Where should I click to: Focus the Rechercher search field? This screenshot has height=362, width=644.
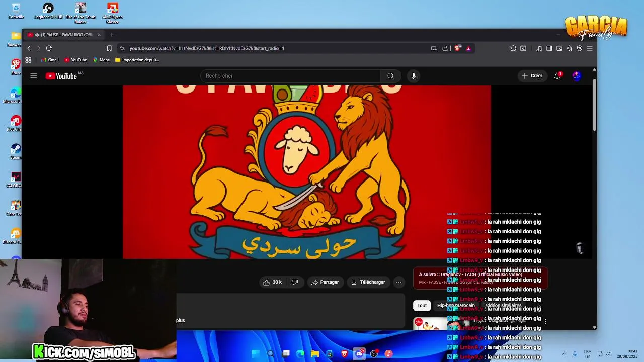click(290, 76)
